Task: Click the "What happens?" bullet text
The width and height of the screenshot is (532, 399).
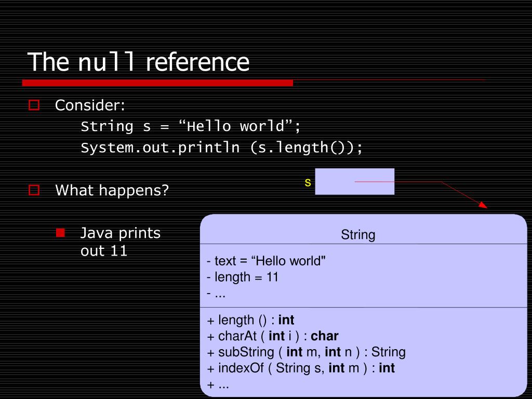Action: pos(112,190)
